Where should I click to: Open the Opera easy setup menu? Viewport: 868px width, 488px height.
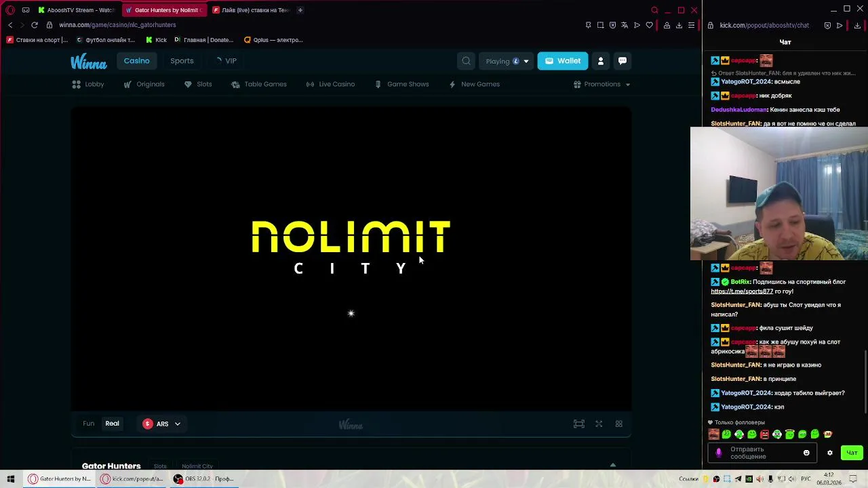click(x=691, y=25)
